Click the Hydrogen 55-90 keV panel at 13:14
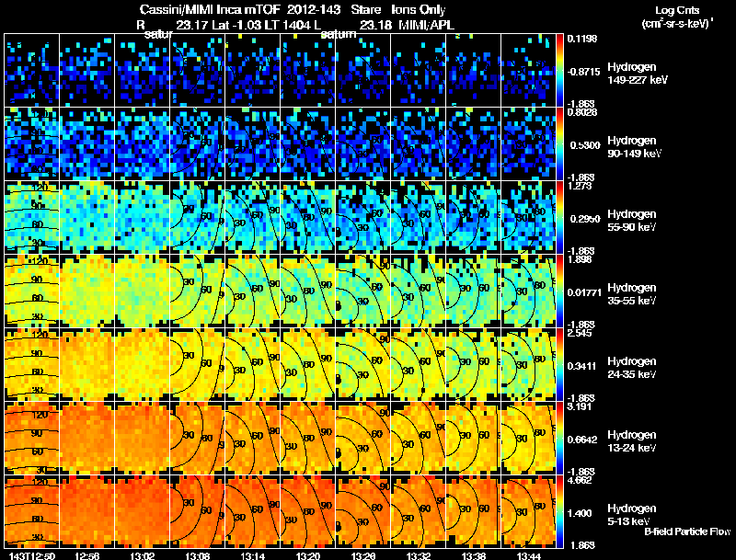Screen dimensions: 736x560 click(252, 218)
